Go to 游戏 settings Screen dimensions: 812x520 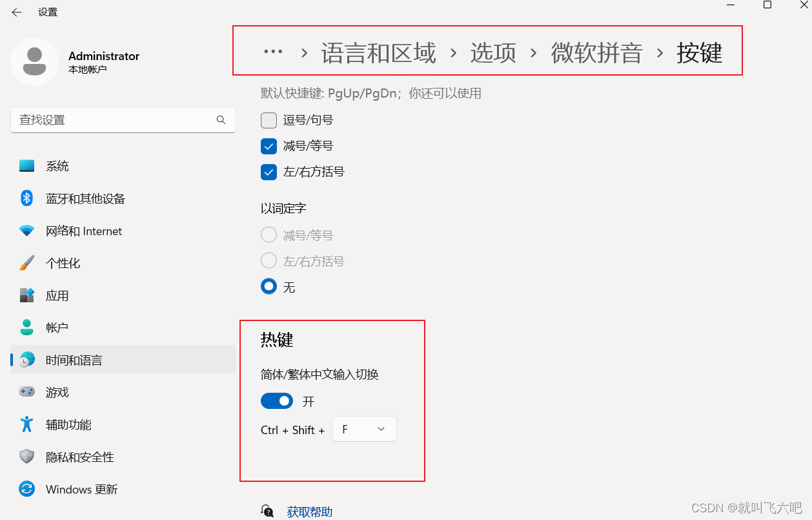123,392
